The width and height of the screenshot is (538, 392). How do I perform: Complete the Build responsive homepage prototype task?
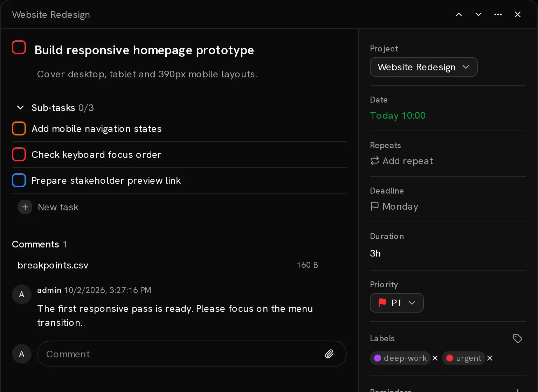(19, 47)
